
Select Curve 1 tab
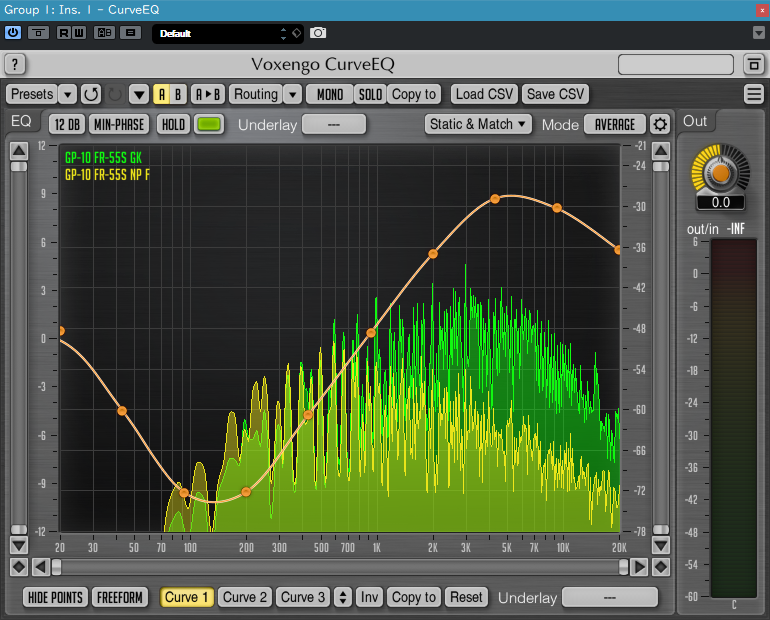(x=187, y=597)
